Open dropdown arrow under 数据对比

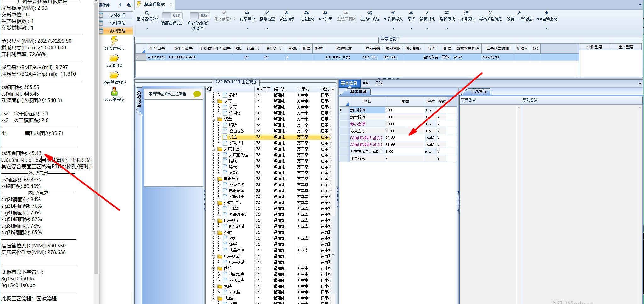point(427,29)
